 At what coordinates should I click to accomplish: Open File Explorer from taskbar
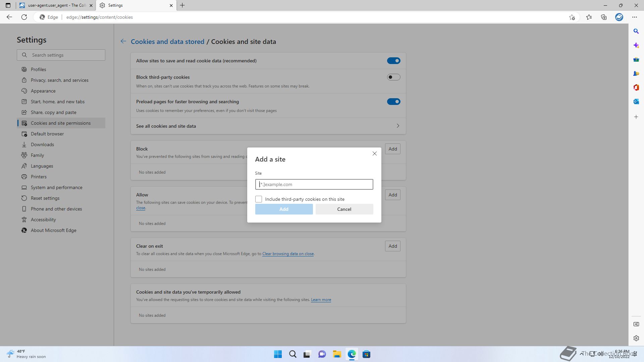337,354
